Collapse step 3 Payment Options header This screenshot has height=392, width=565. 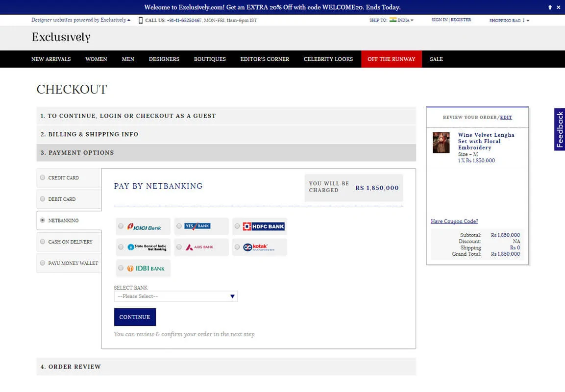tap(226, 153)
